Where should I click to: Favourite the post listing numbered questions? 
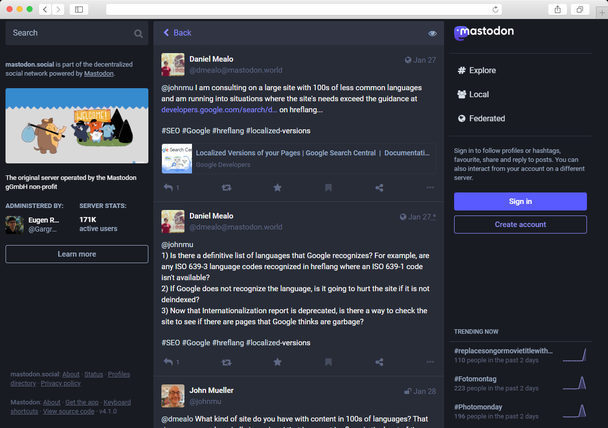(x=277, y=362)
